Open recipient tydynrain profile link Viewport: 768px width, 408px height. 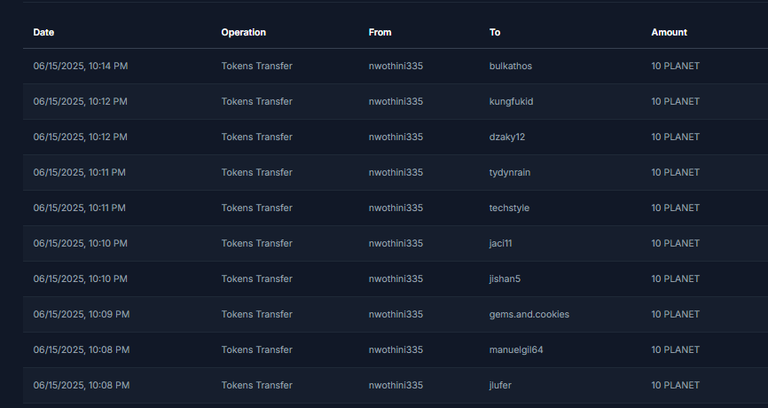point(510,172)
